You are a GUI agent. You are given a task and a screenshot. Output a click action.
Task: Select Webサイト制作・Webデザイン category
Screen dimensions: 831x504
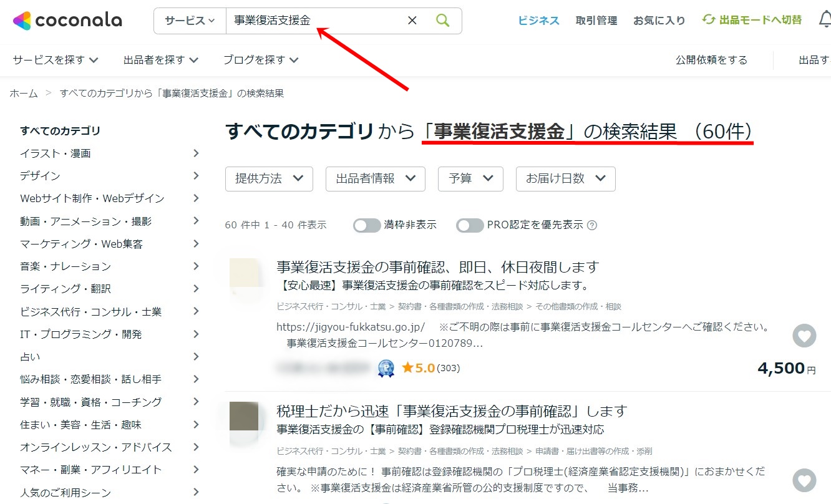(92, 198)
